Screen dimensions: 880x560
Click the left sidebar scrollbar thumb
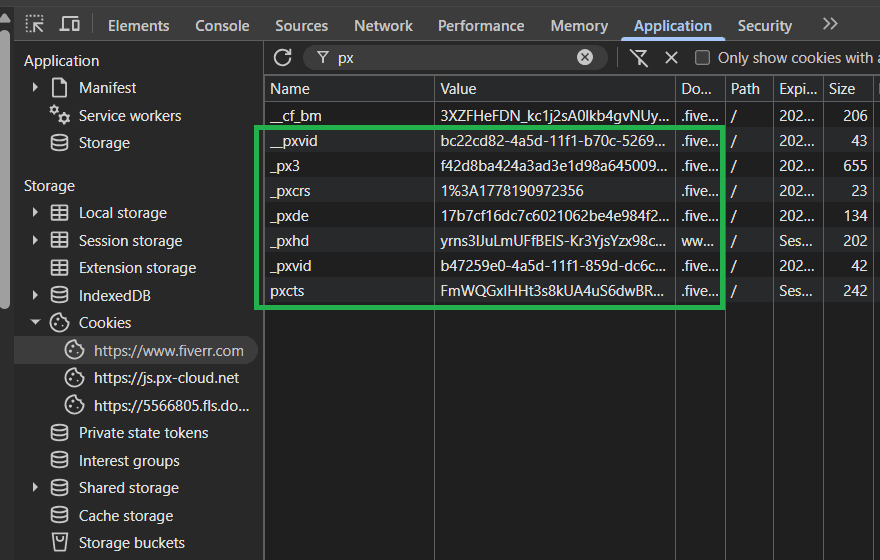(5, 168)
